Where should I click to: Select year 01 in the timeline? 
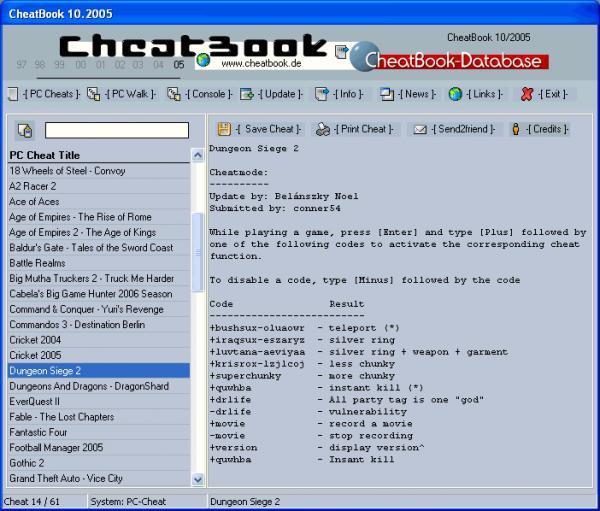tap(100, 64)
